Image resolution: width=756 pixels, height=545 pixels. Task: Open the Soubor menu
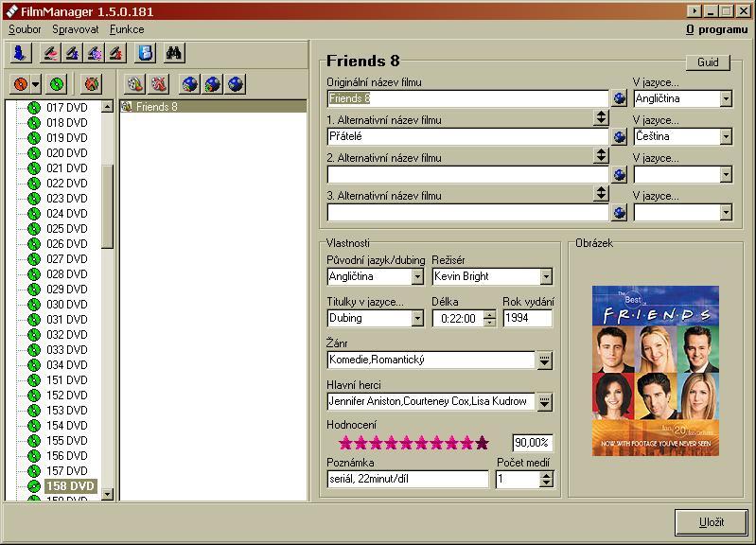click(25, 29)
